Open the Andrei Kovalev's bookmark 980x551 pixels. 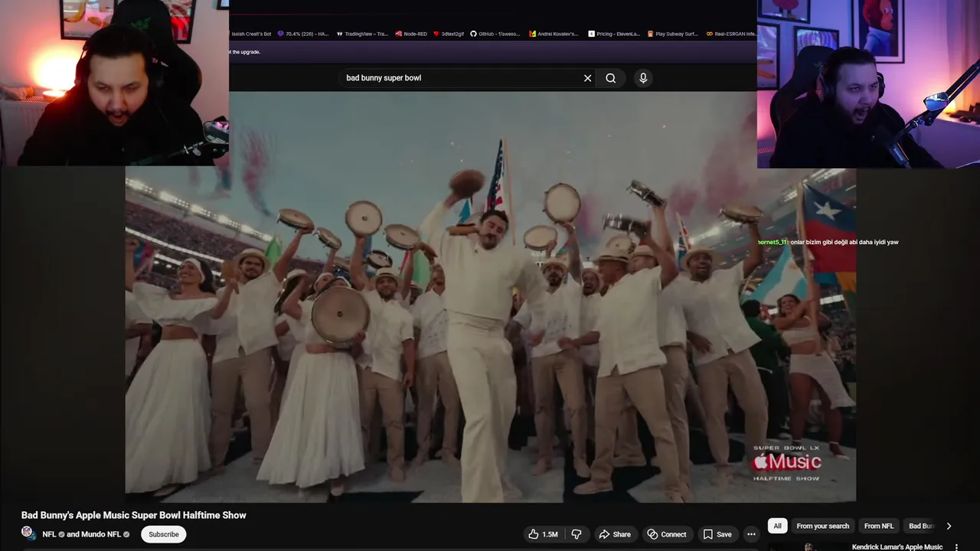[x=554, y=34]
